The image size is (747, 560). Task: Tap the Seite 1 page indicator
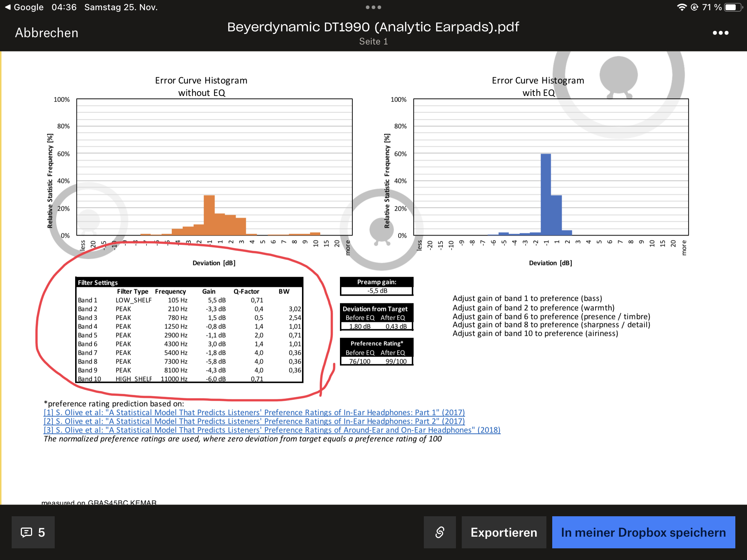373,42
